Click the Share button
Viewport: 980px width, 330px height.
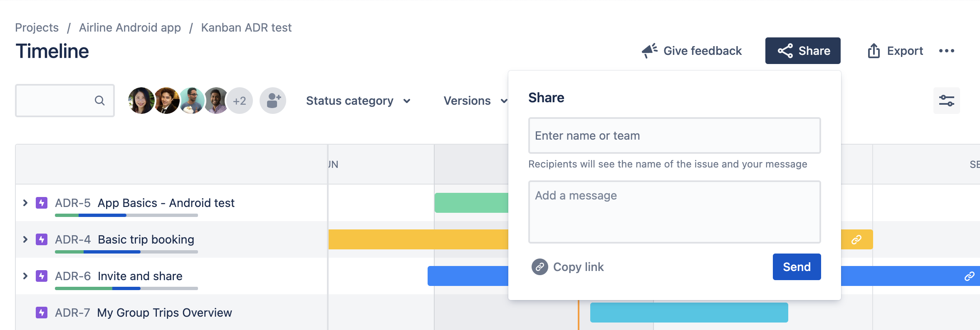point(802,50)
